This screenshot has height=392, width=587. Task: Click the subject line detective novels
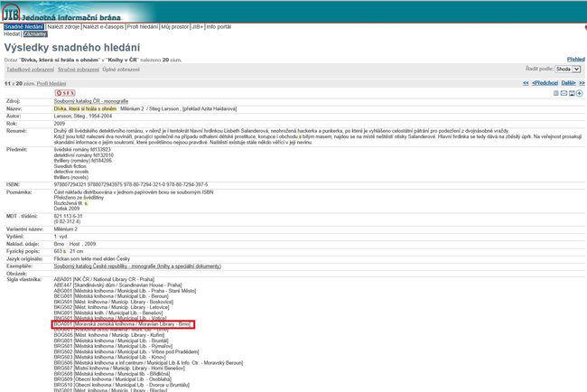pyautogui.click(x=71, y=172)
